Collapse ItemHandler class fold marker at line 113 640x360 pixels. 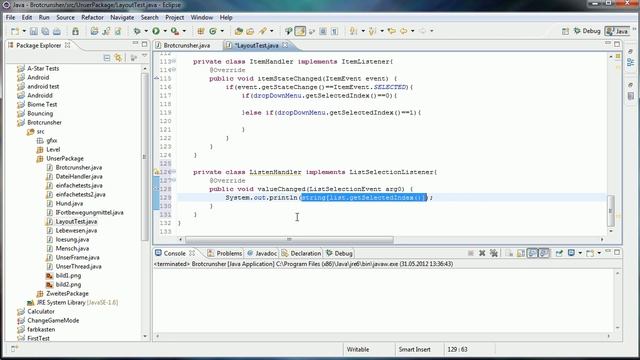(x=174, y=61)
